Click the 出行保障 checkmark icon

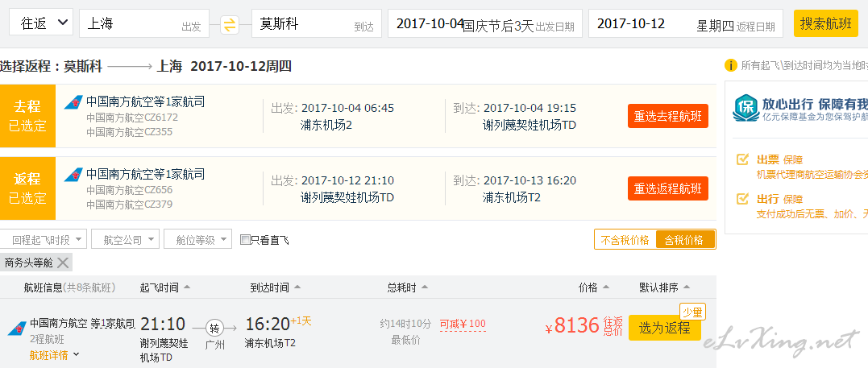click(x=742, y=199)
